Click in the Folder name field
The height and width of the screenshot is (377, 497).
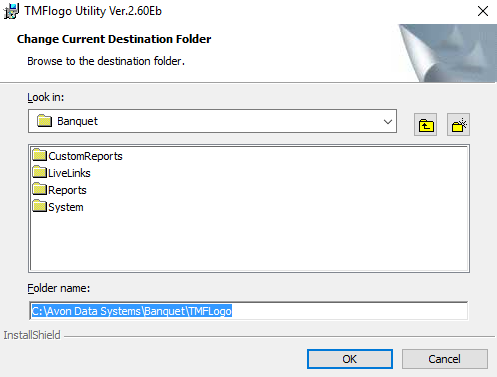point(249,311)
